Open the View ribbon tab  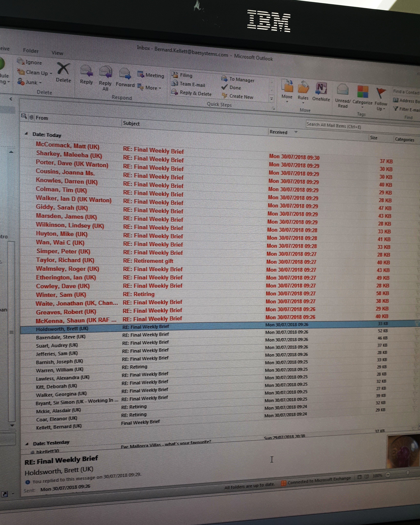click(x=57, y=53)
